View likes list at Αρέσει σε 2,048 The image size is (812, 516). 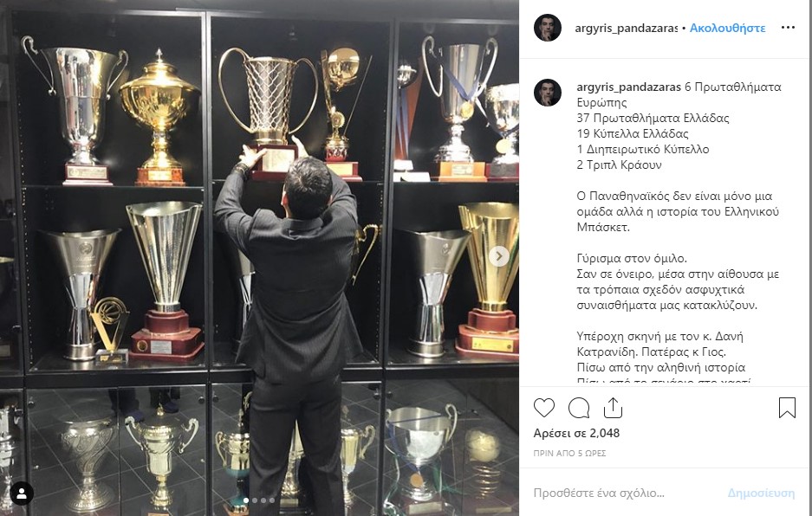(576, 433)
